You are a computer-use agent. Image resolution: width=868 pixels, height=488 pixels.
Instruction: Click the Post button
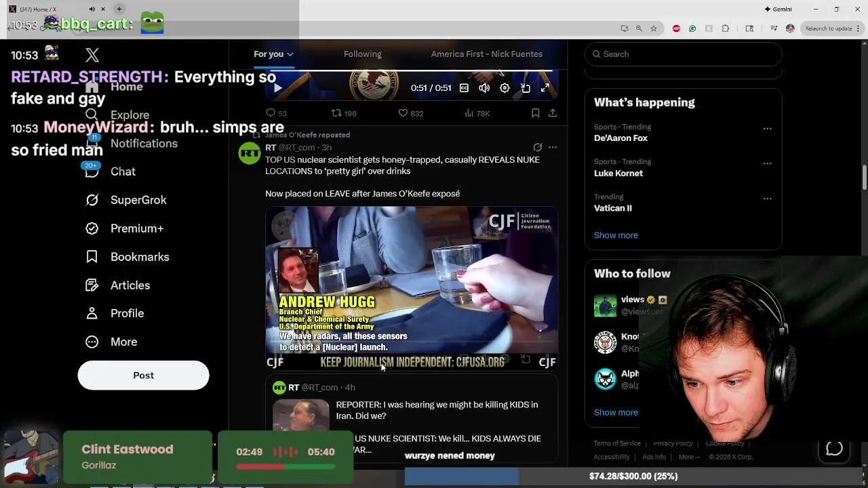tap(143, 375)
